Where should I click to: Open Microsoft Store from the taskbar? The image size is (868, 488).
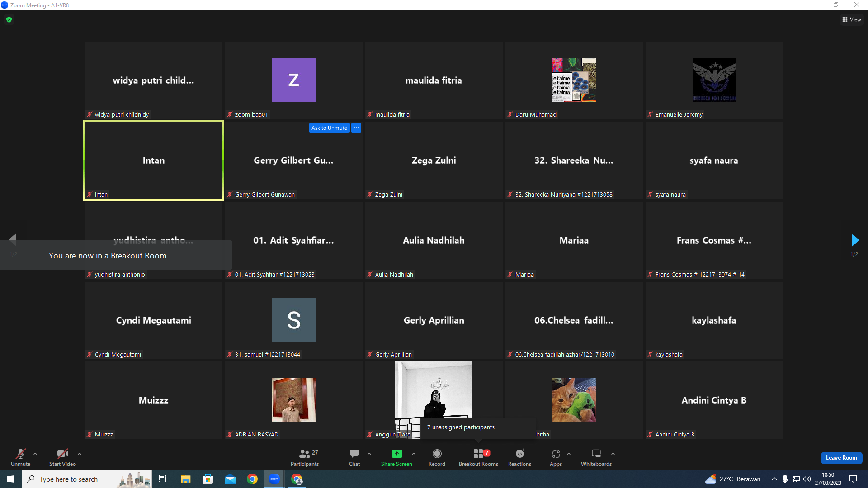pos(208,479)
